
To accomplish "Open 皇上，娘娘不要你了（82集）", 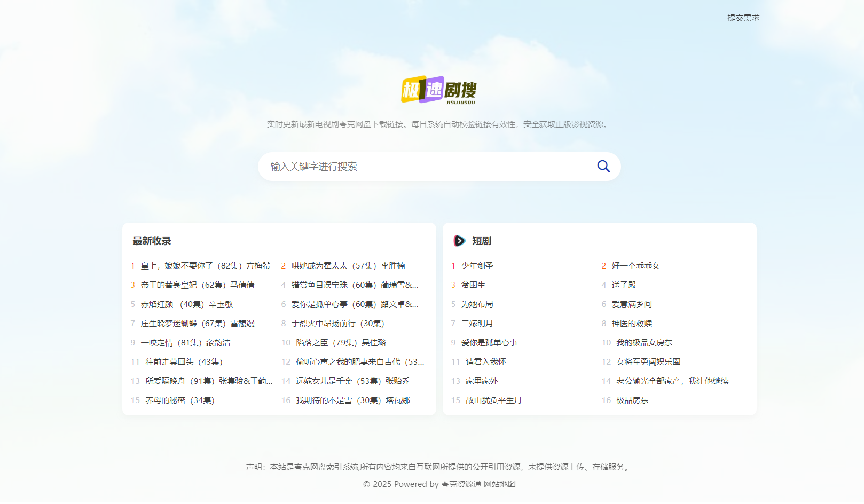I will (x=206, y=266).
